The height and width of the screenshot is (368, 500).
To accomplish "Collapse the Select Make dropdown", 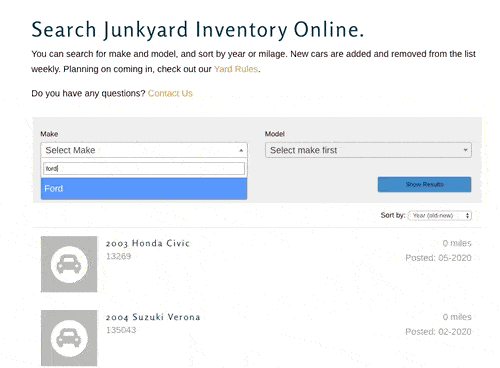I will [x=144, y=150].
